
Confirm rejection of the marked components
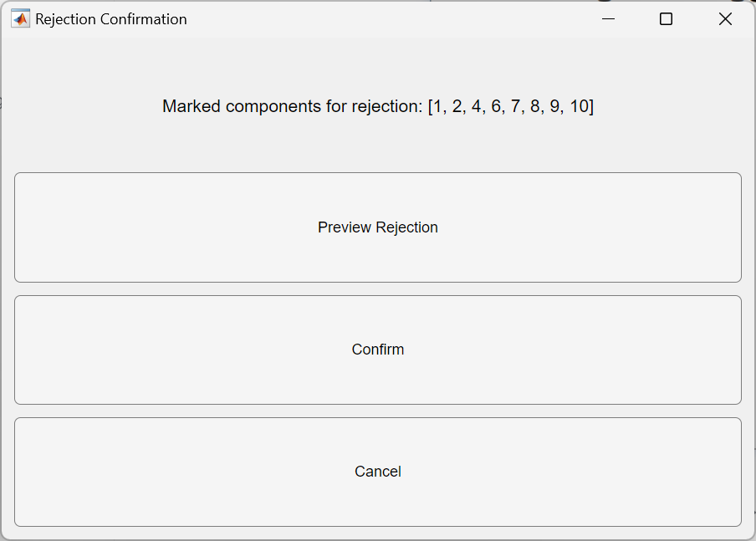point(378,350)
